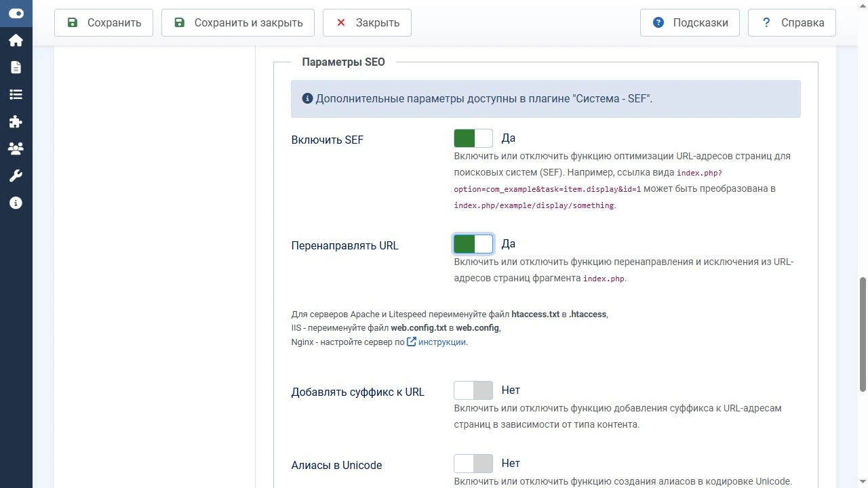Click the info icon in SEF plugin notice
Screen dimensions: 868x488
tap(307, 98)
